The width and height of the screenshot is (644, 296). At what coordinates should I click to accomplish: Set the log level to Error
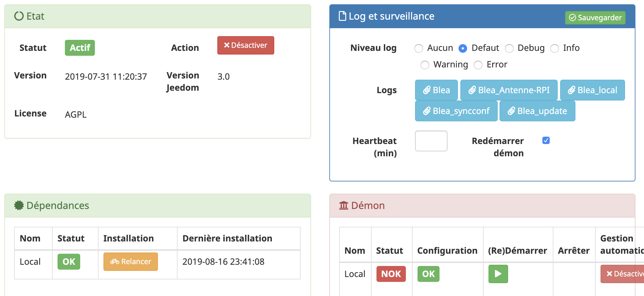[478, 65]
